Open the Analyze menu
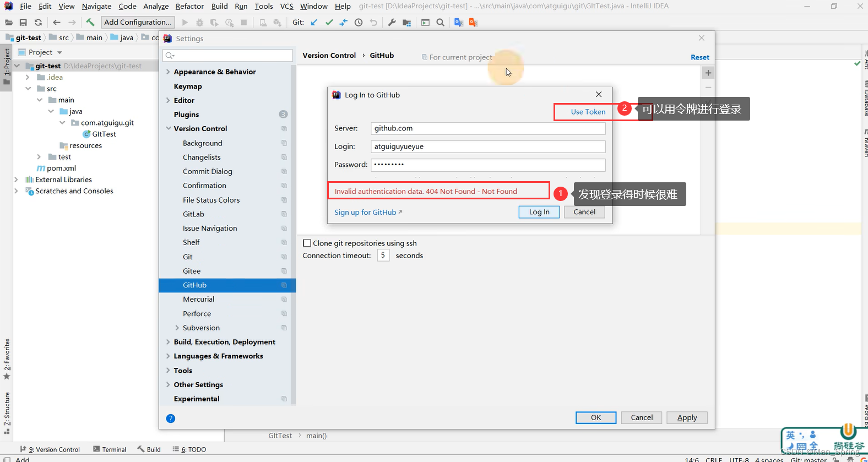This screenshot has height=462, width=868. [x=156, y=6]
